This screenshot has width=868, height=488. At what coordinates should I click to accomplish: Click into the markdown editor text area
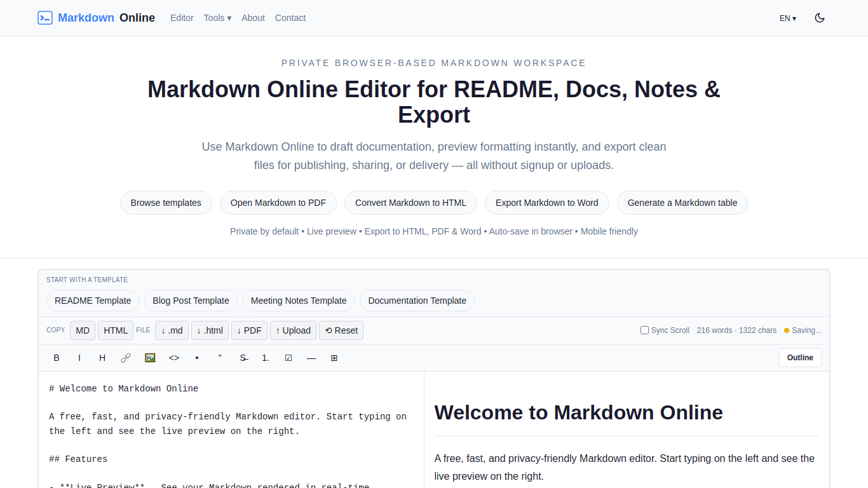[x=231, y=430]
